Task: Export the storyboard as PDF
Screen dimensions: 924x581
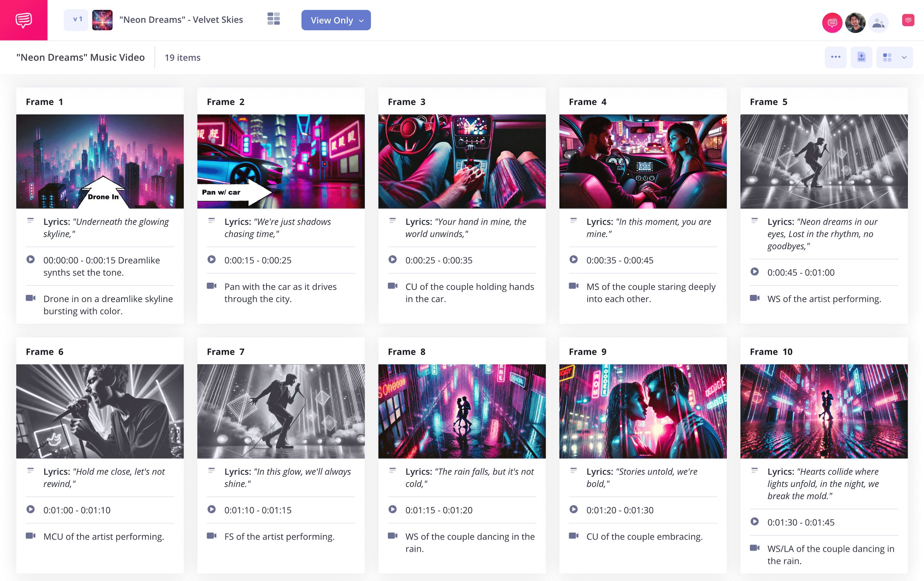Action: click(x=861, y=57)
